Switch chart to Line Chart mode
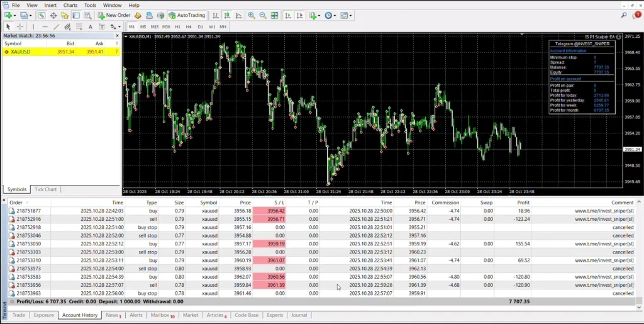 click(x=238, y=15)
